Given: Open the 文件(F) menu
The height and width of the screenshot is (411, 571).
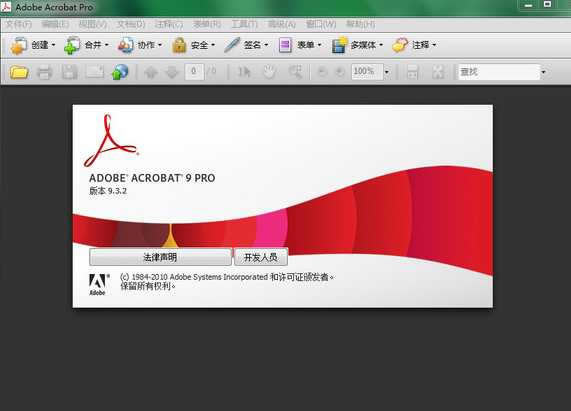Looking at the screenshot, I should point(19,24).
